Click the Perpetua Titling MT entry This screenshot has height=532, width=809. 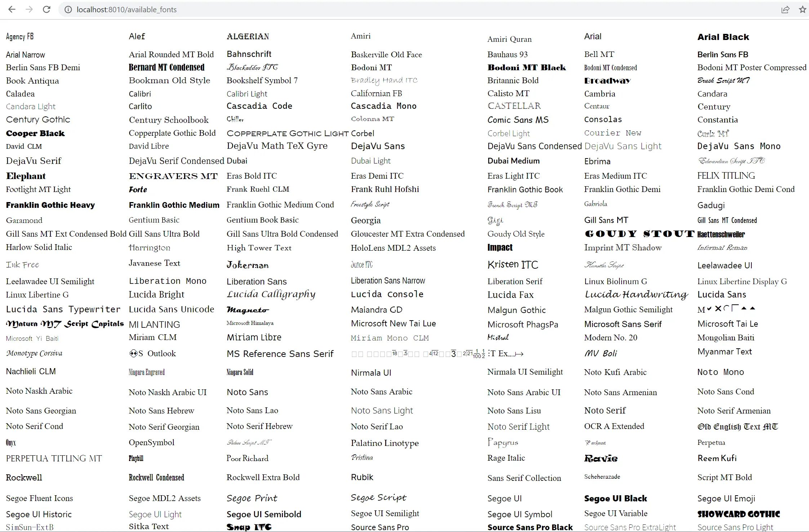pyautogui.click(x=54, y=459)
